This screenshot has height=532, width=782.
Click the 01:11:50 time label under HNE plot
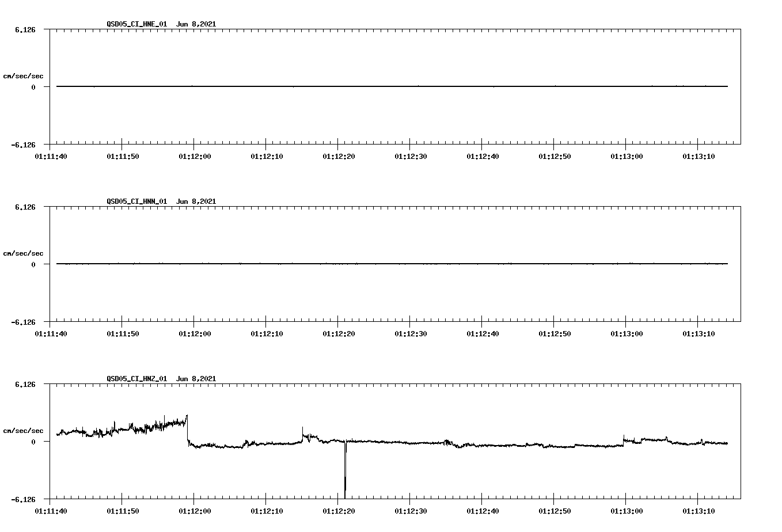point(123,156)
